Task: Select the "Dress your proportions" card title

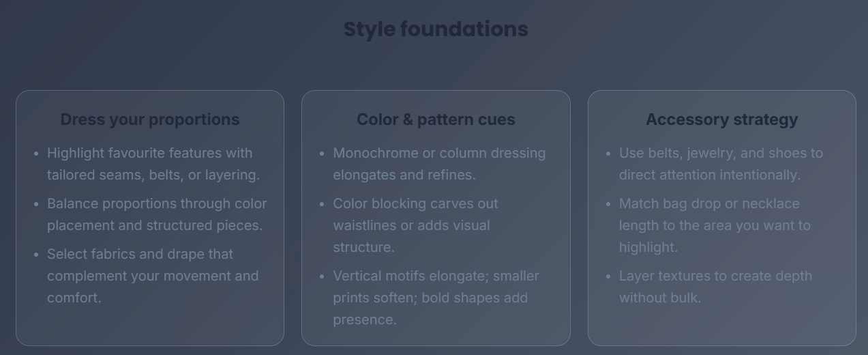Action: (x=150, y=119)
